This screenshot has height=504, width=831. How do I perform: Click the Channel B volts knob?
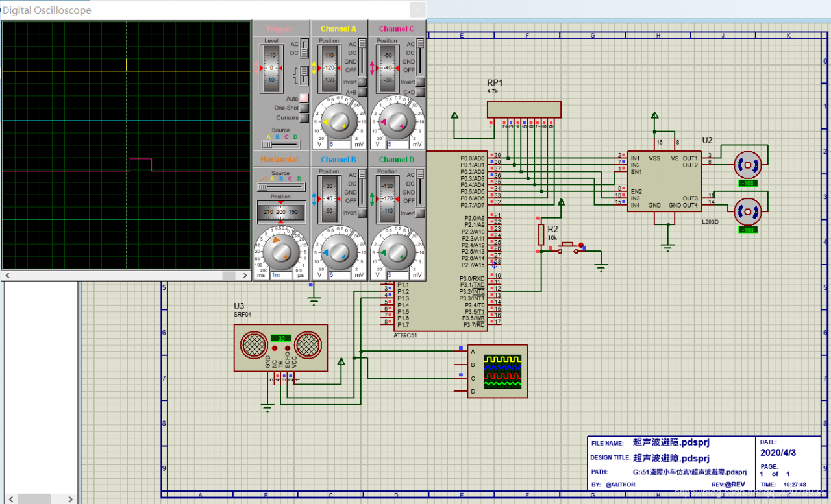click(x=339, y=252)
